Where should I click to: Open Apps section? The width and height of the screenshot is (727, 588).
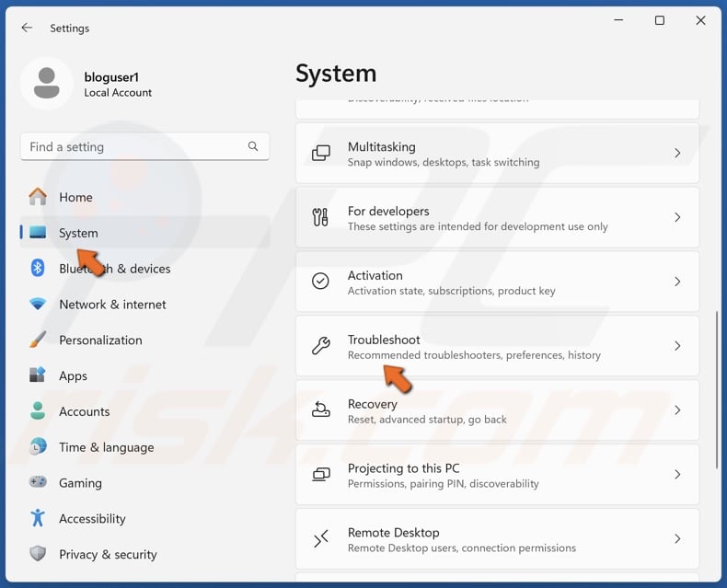click(x=144, y=375)
